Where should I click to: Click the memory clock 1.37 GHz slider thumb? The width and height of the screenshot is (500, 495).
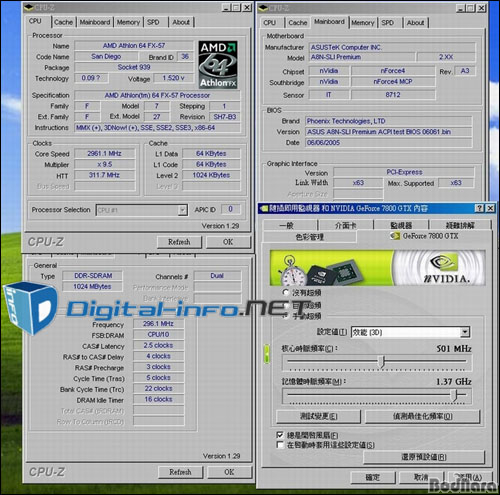point(455,395)
